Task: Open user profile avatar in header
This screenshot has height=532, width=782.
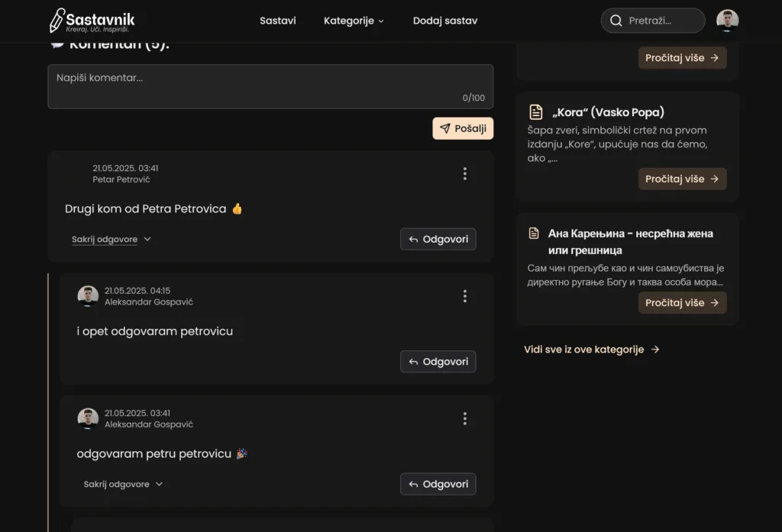Action: [x=727, y=21]
